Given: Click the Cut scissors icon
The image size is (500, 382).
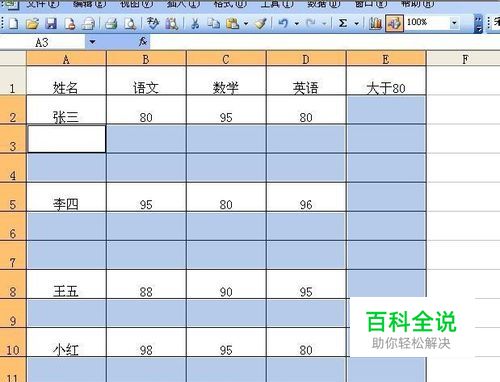Looking at the screenshot, I should (195, 23).
